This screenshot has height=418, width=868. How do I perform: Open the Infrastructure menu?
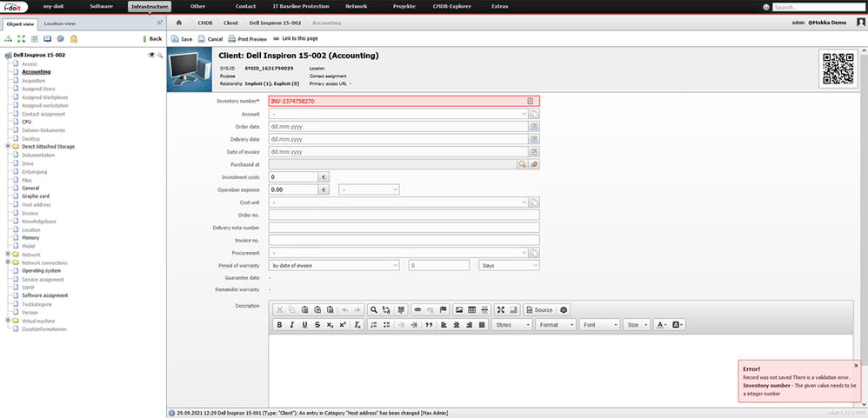pos(150,7)
